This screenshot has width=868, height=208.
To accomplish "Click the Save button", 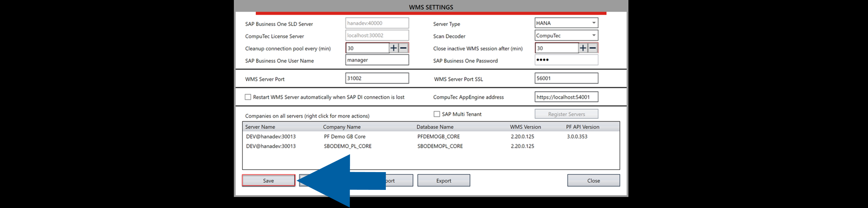I will click(268, 181).
